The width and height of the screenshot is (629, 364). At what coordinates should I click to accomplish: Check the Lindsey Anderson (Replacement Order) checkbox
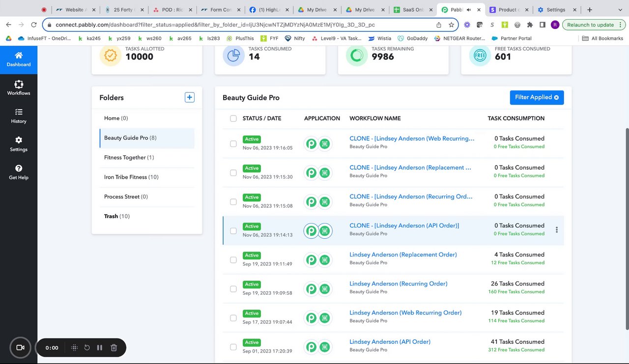[x=233, y=260]
